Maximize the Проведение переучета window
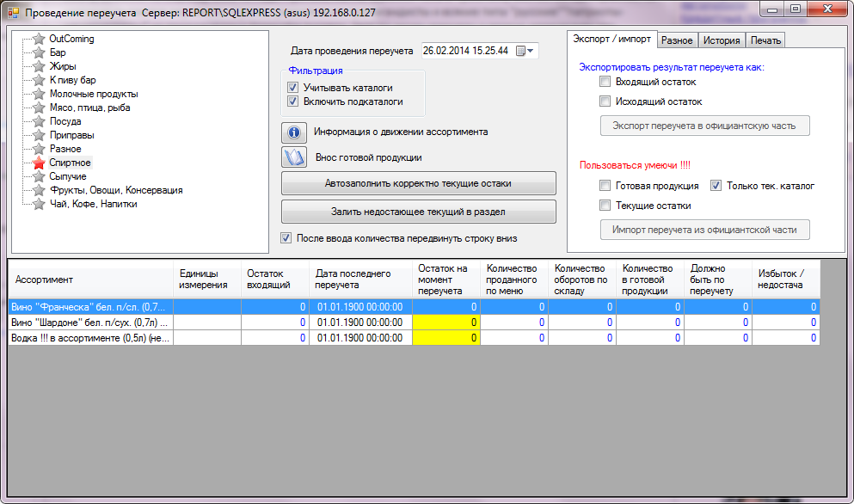 click(796, 9)
